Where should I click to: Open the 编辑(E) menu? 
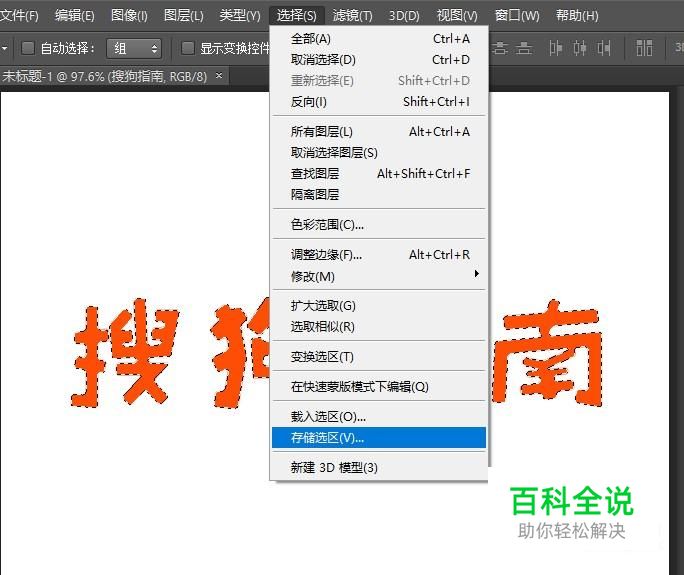click(x=75, y=16)
